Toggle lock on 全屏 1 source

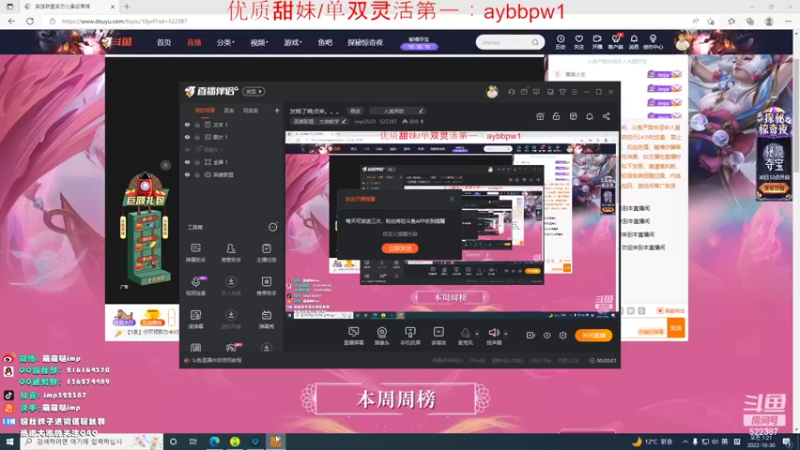(x=197, y=162)
